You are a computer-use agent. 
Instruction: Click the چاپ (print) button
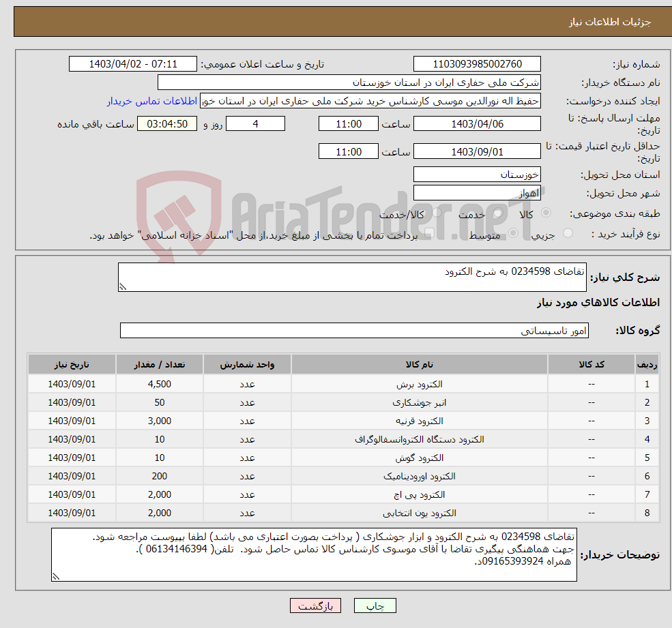tap(375, 605)
